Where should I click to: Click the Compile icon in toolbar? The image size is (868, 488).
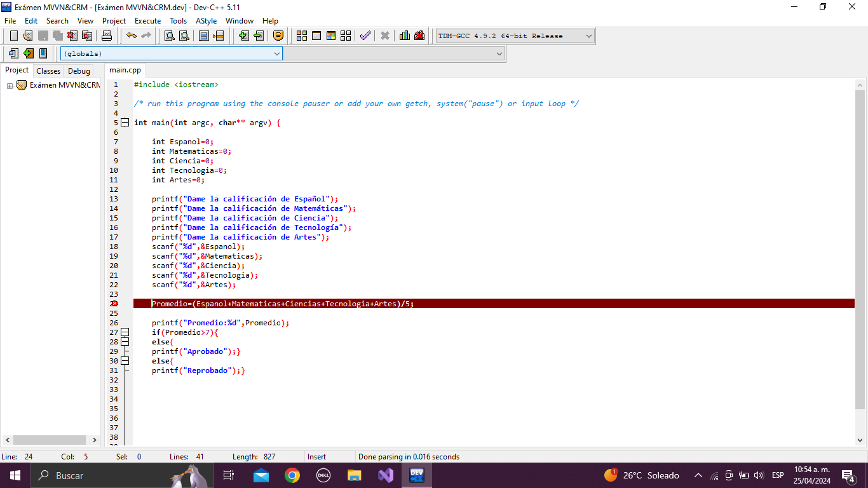(302, 36)
